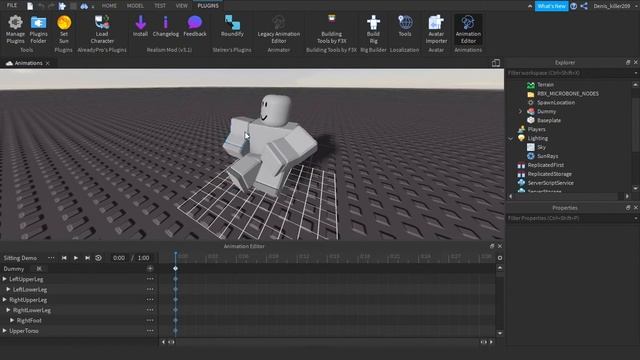This screenshot has width=640, height=360.
Task: Skip to the last keyframe
Action: (x=87, y=258)
